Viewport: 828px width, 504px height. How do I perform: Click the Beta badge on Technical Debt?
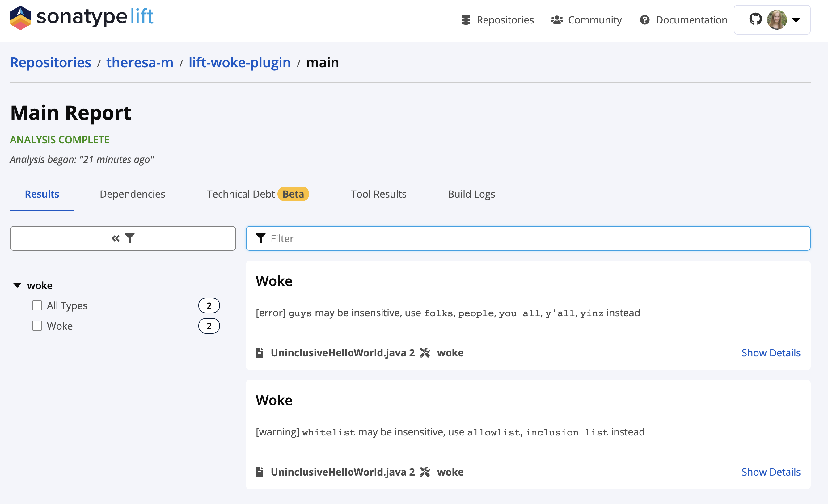click(x=293, y=194)
